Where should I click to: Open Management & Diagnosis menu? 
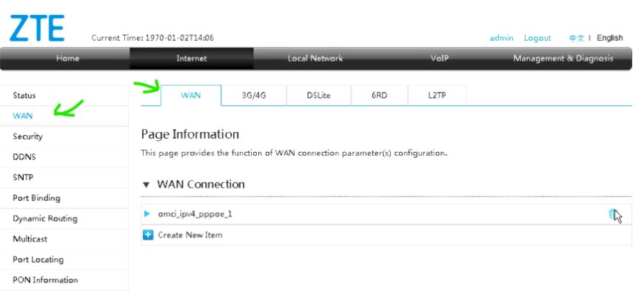563,59
